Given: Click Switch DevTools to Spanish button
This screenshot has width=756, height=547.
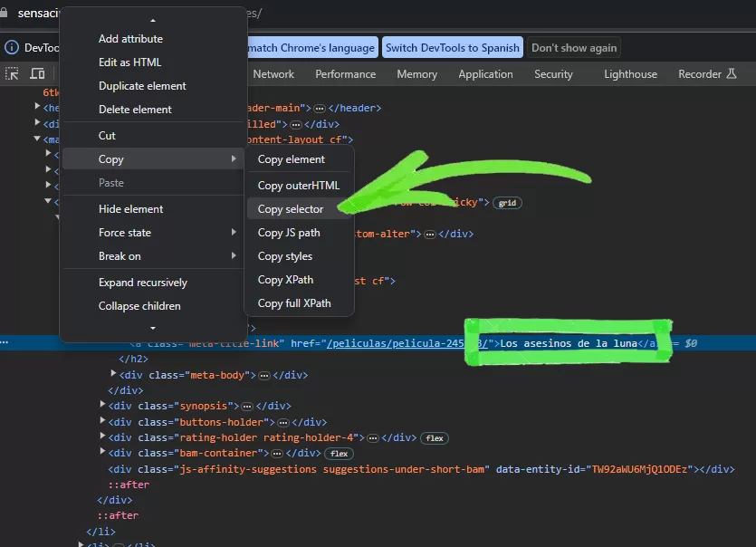Looking at the screenshot, I should (453, 48).
